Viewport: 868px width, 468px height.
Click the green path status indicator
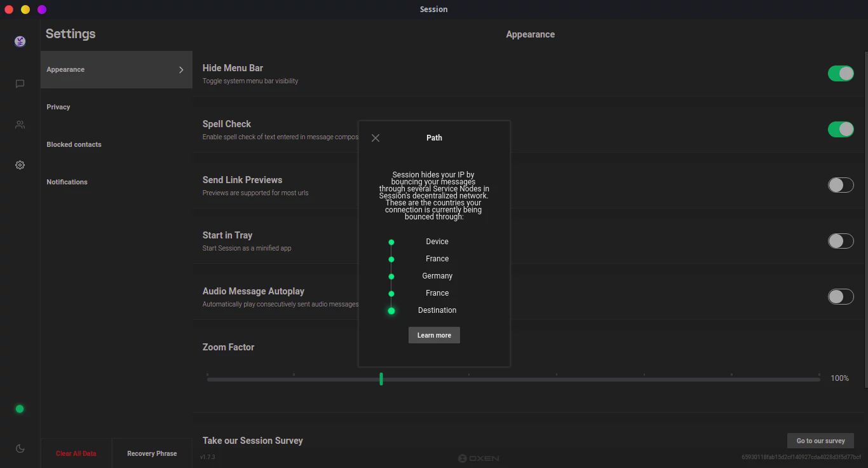pyautogui.click(x=20, y=409)
